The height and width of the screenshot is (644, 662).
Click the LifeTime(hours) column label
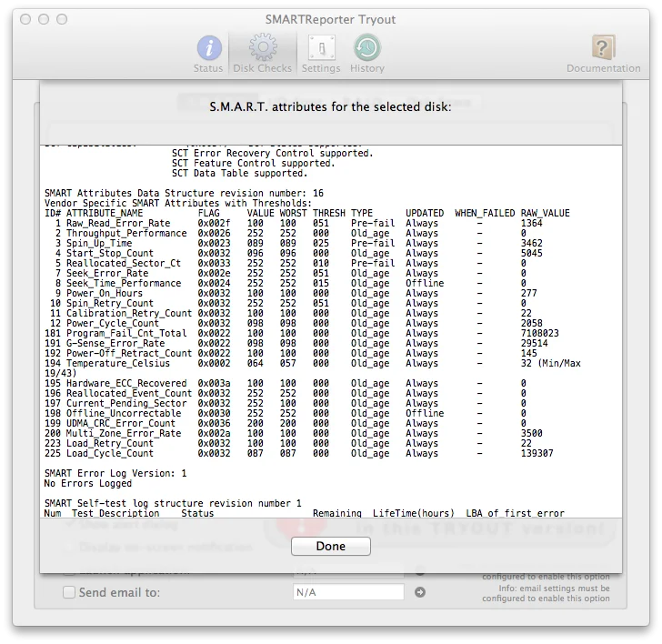point(414,513)
